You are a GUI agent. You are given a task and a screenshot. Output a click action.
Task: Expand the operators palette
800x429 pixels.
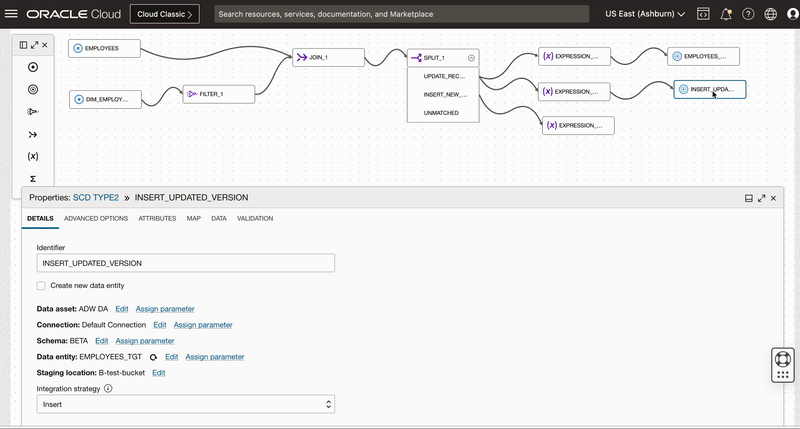coord(34,45)
